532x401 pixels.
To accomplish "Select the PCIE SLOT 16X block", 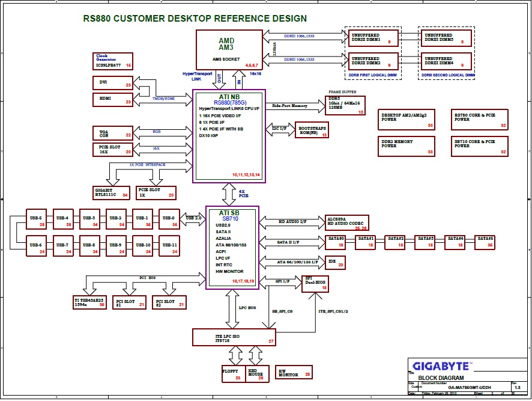I will click(x=112, y=149).
